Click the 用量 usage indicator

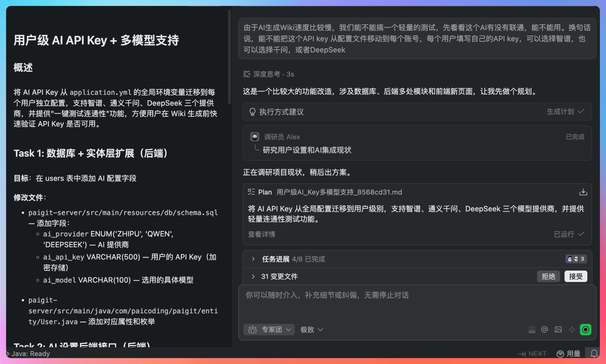tap(568, 353)
